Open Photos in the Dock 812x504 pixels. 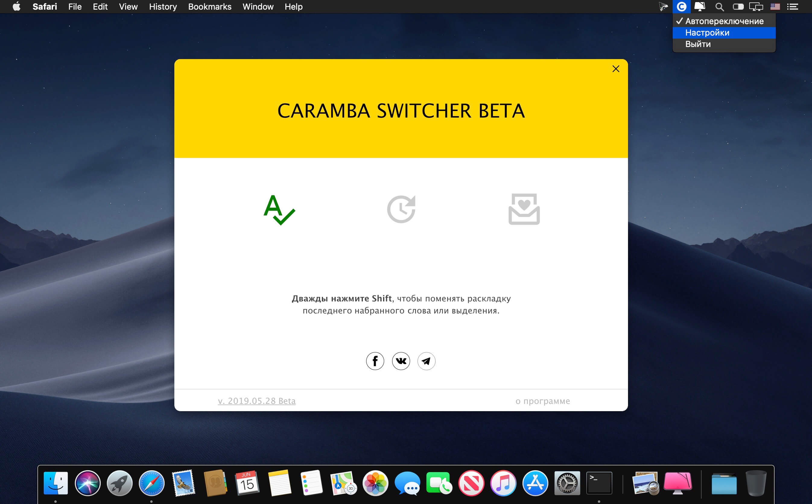pos(375,483)
